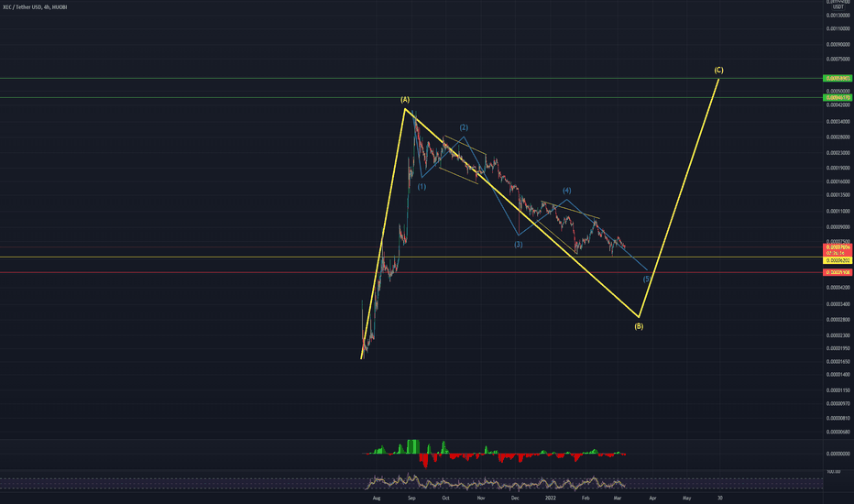Click the 0.00016000 price axis value

point(838,181)
